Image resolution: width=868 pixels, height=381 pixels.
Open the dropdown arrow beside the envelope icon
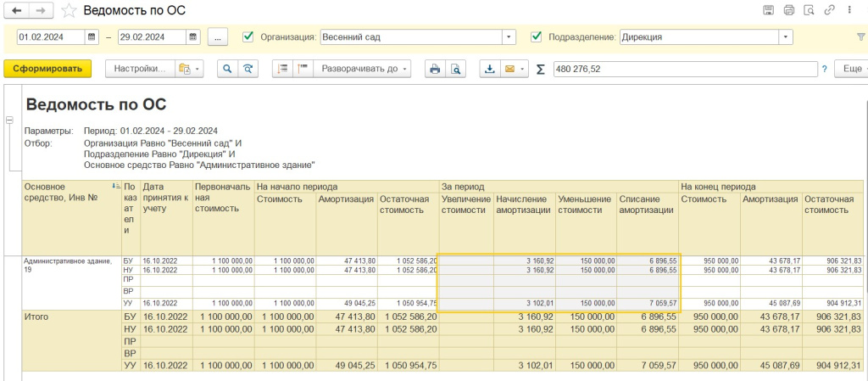(522, 70)
